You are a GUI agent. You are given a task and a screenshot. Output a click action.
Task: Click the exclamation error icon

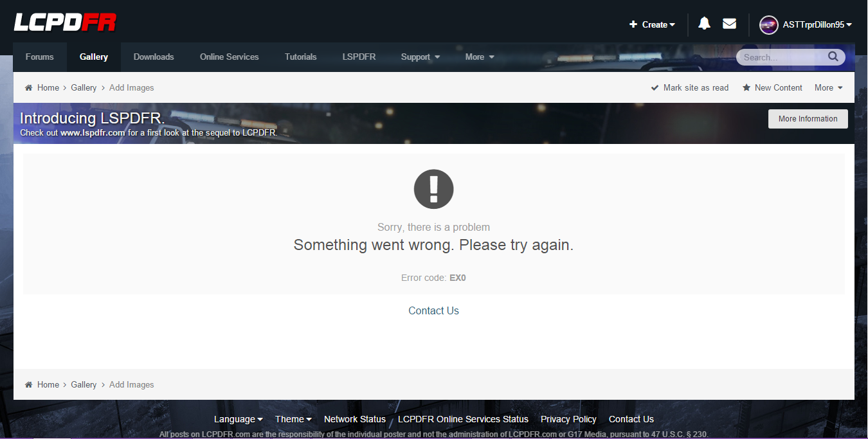coord(434,189)
